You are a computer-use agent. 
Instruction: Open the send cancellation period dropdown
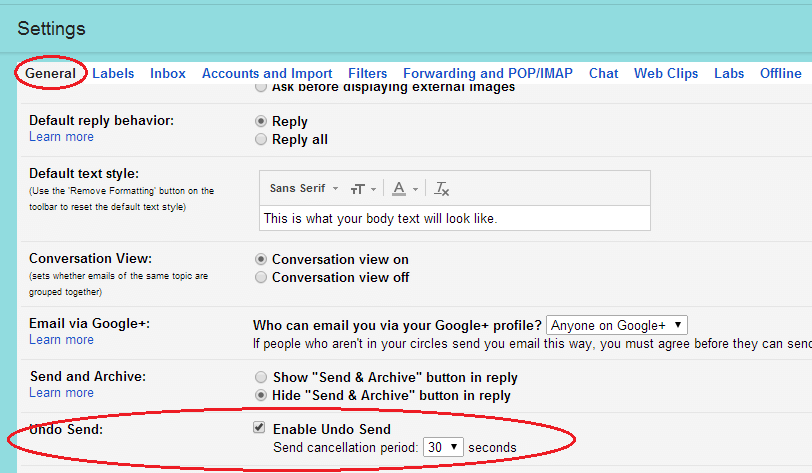pyautogui.click(x=442, y=447)
